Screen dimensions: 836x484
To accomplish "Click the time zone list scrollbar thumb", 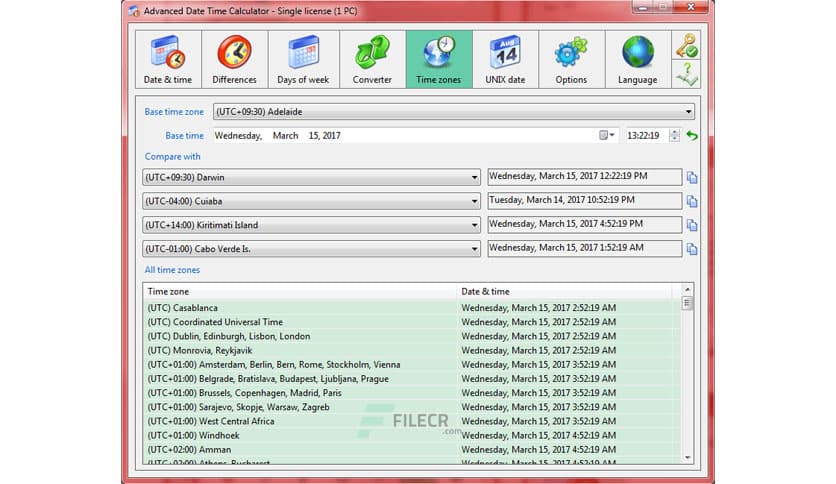I will 687,303.
